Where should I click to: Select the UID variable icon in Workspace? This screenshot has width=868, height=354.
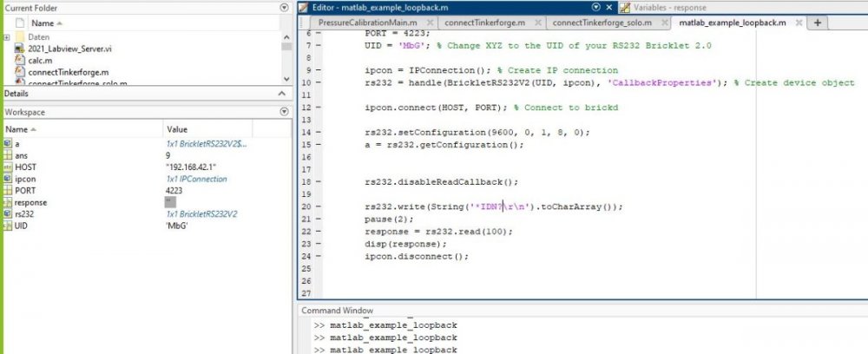[x=8, y=226]
